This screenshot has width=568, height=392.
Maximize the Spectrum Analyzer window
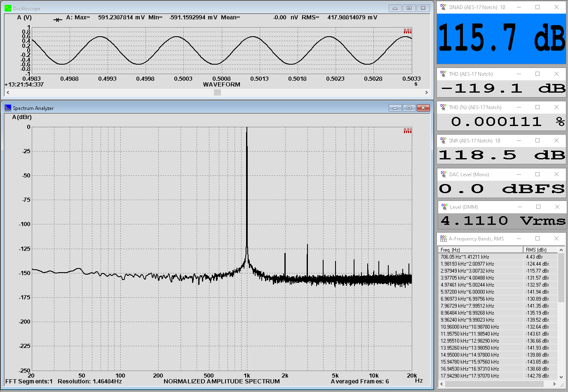[409, 108]
